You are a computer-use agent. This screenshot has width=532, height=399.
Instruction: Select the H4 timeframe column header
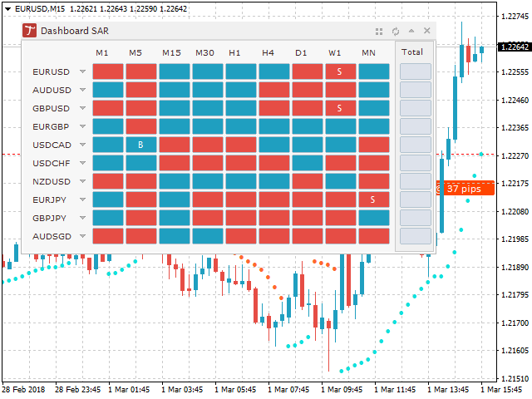(268, 53)
